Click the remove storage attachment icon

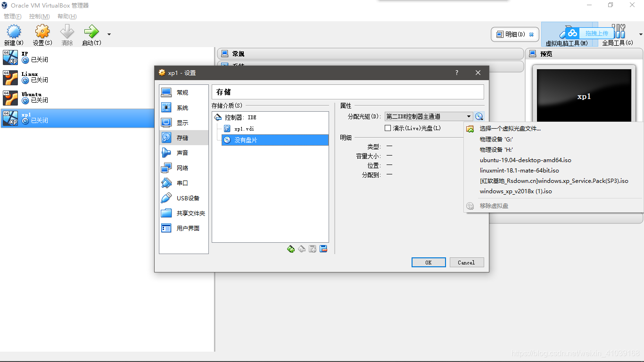click(323, 249)
